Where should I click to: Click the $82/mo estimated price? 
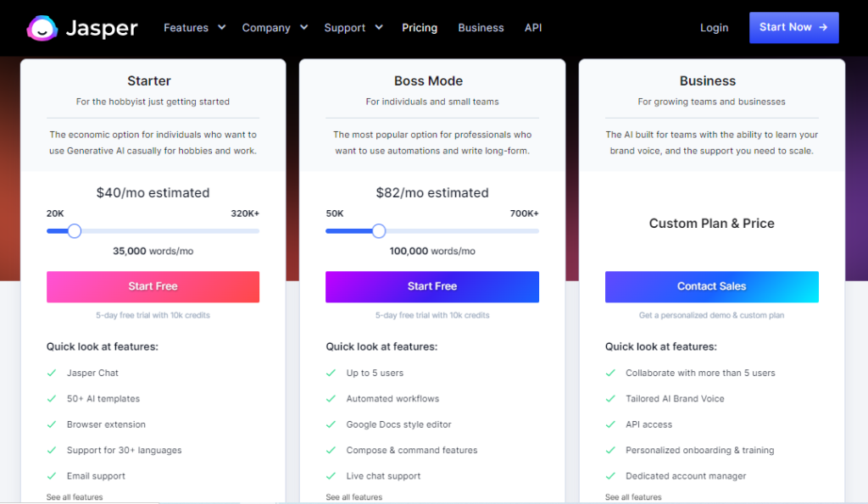tap(432, 192)
